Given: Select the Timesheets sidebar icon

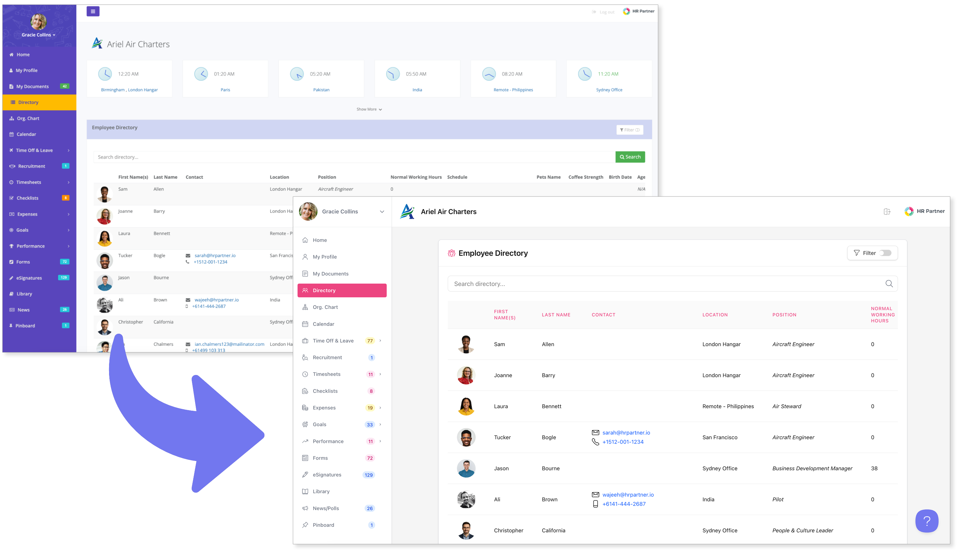Looking at the screenshot, I should point(305,374).
